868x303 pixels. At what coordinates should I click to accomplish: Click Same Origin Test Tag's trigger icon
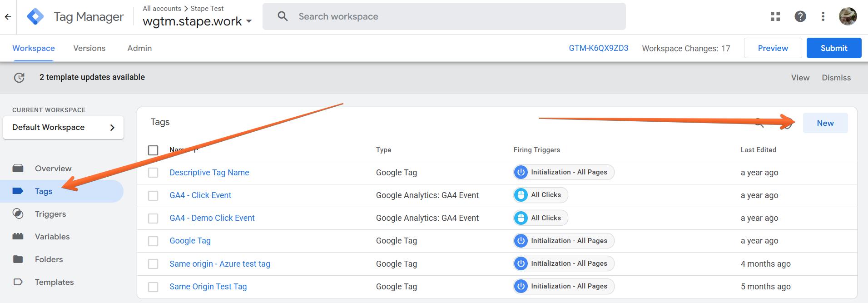(x=521, y=286)
